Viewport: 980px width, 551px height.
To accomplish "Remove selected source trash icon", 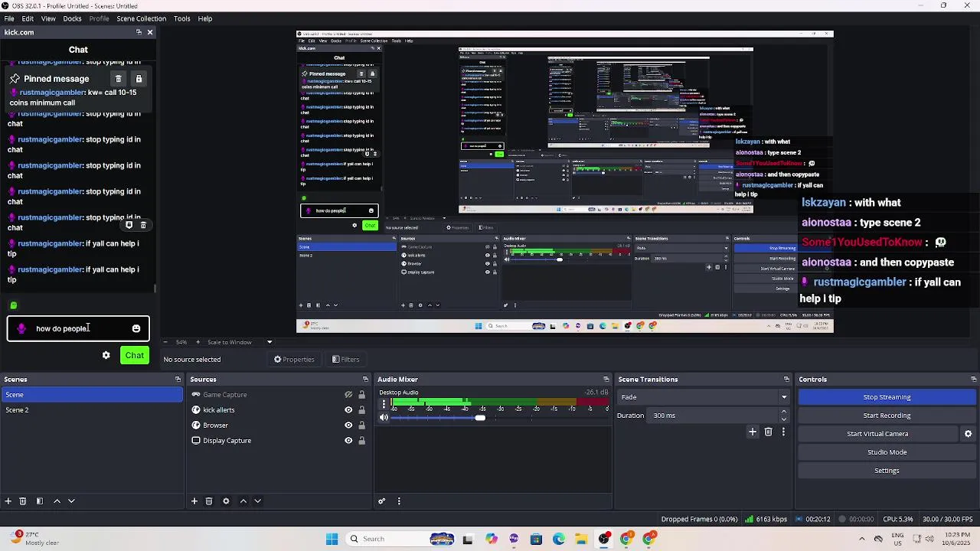I will (x=209, y=501).
